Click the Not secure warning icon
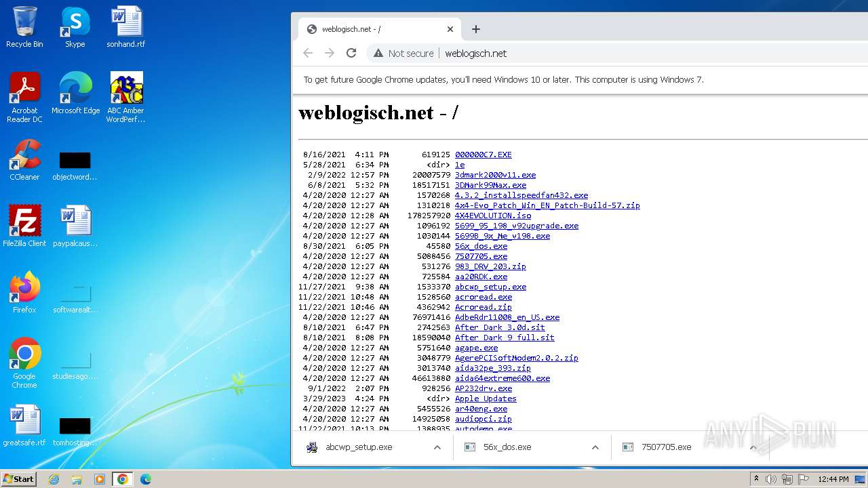Viewport: 868px width, 488px height. 378,53
